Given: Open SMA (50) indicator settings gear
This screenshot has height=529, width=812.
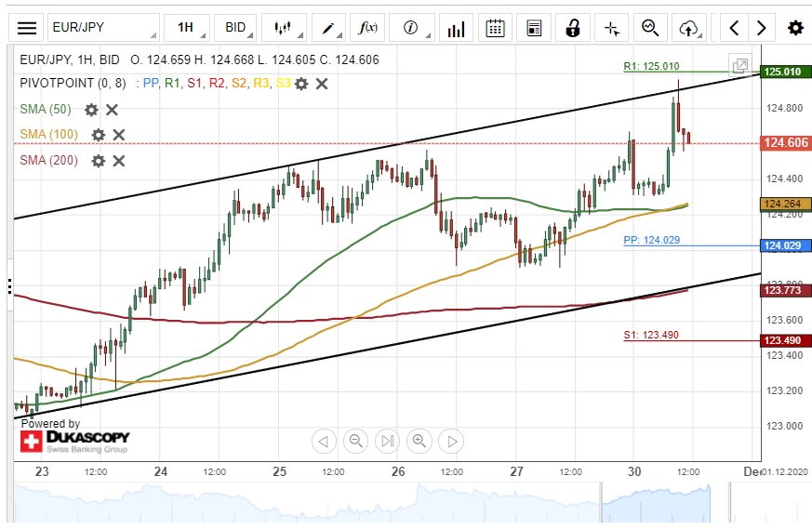Looking at the screenshot, I should pos(91,110).
